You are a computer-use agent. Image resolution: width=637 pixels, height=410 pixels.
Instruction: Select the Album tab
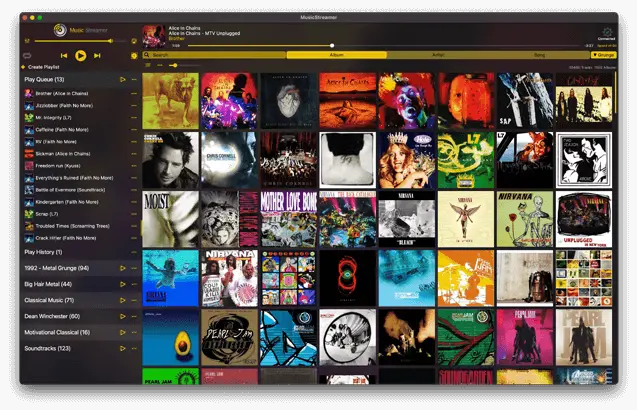point(337,55)
